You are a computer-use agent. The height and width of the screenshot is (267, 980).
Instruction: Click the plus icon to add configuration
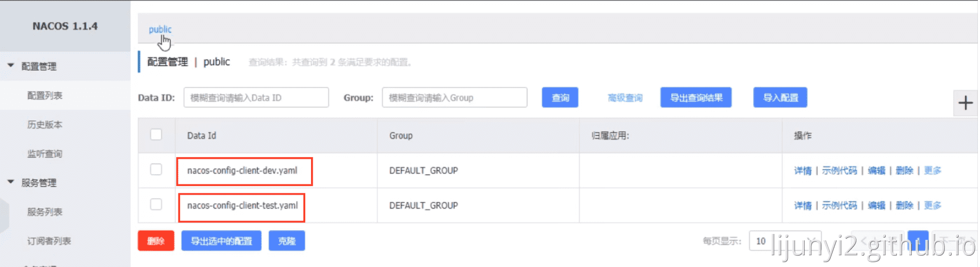(965, 103)
